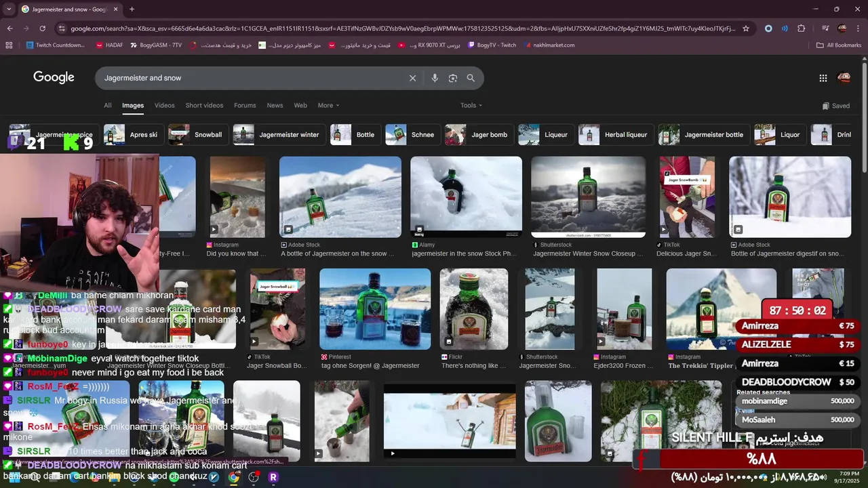Switch to the Videos tab
Image resolution: width=868 pixels, height=488 pixels.
(x=164, y=106)
